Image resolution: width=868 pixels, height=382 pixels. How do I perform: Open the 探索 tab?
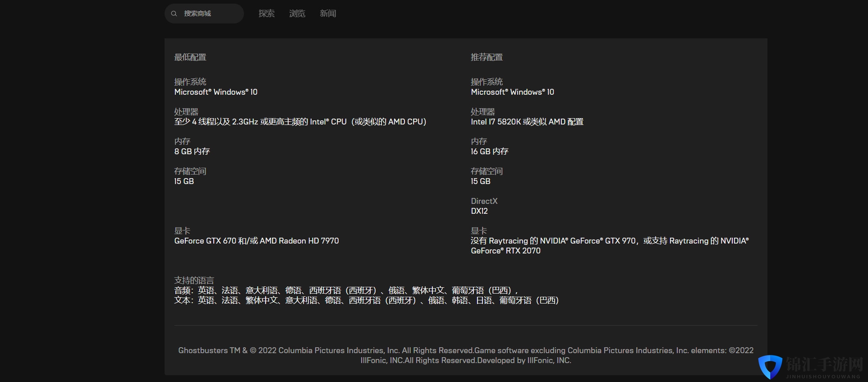pyautogui.click(x=266, y=14)
